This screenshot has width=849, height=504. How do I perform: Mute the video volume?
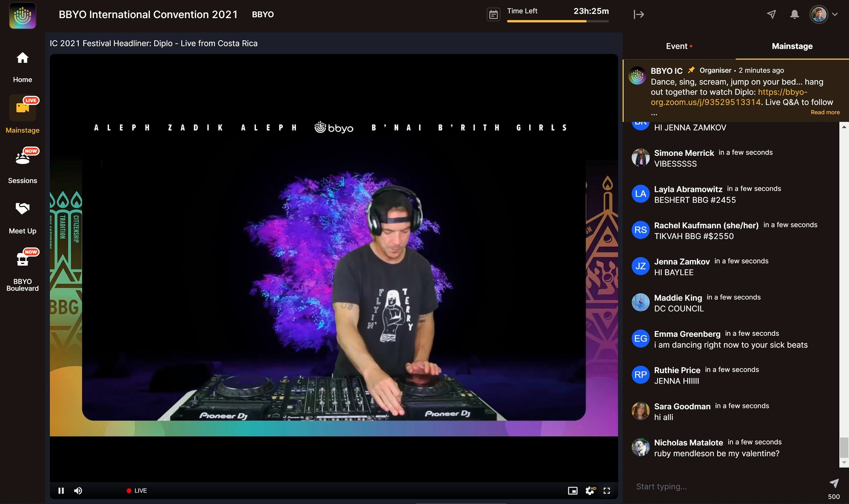click(x=78, y=491)
